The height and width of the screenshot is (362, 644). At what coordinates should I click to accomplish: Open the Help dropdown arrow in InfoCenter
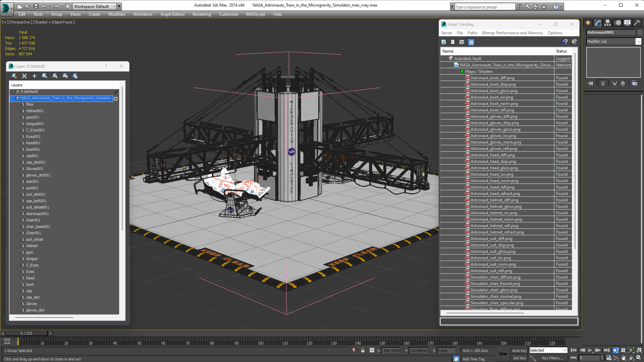click(561, 7)
